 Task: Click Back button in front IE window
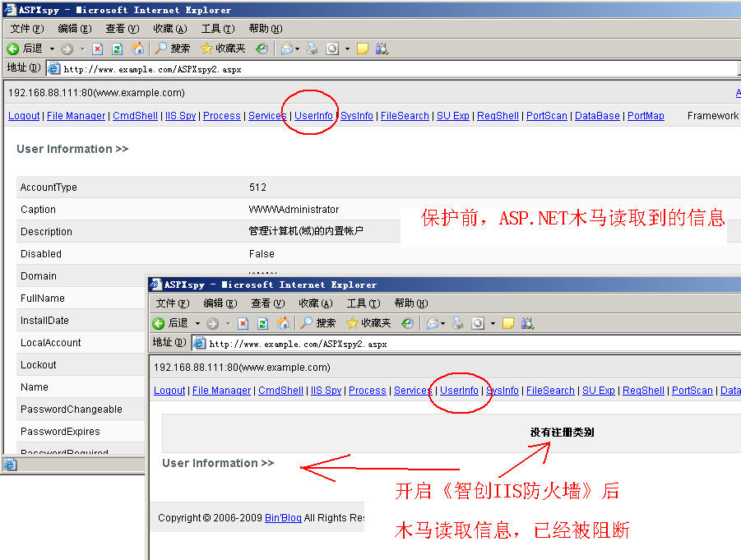click(x=170, y=323)
